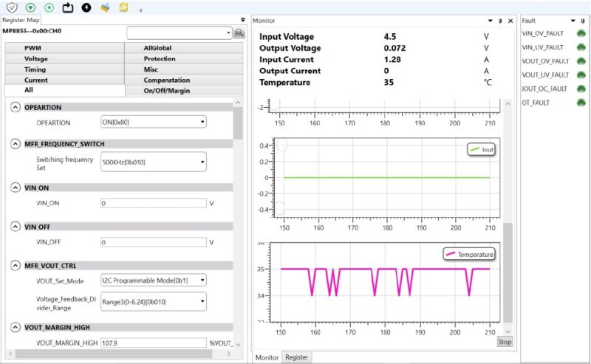Image resolution: width=591 pixels, height=364 pixels.
Task: Click the VOUT_OV_FAULT green indicator
Action: tap(581, 61)
